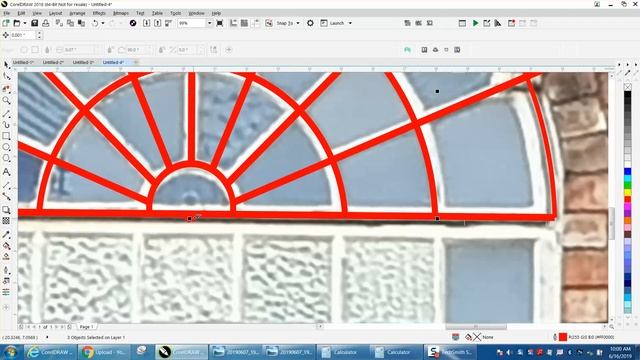The width and height of the screenshot is (640, 360).
Task: Toggle the show guidelines icon
Action: 255,23
